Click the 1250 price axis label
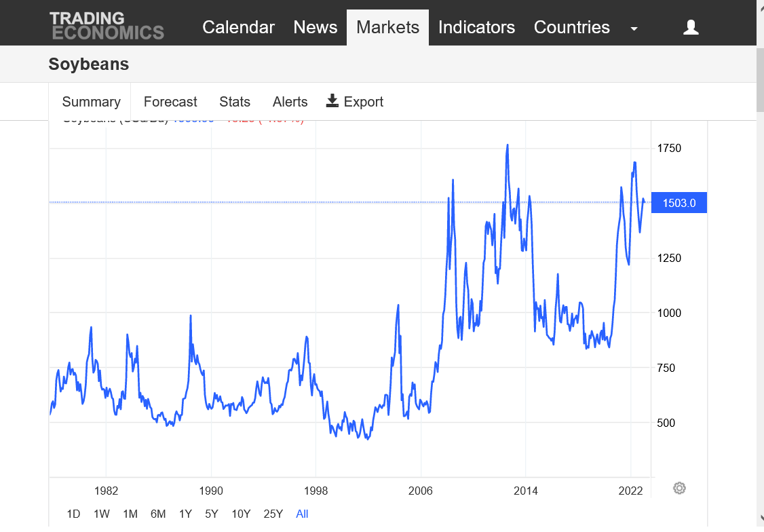 [669, 259]
